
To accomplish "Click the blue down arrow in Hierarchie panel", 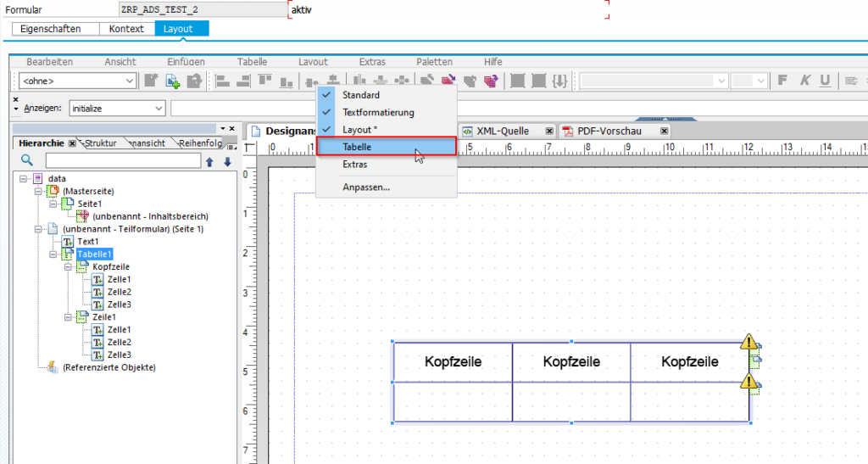I will 226,161.
